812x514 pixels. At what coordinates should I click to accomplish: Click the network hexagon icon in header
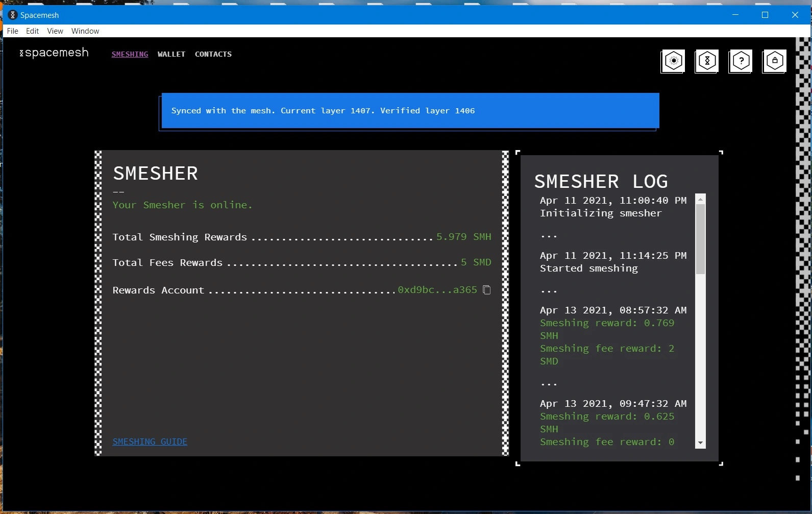click(x=707, y=61)
